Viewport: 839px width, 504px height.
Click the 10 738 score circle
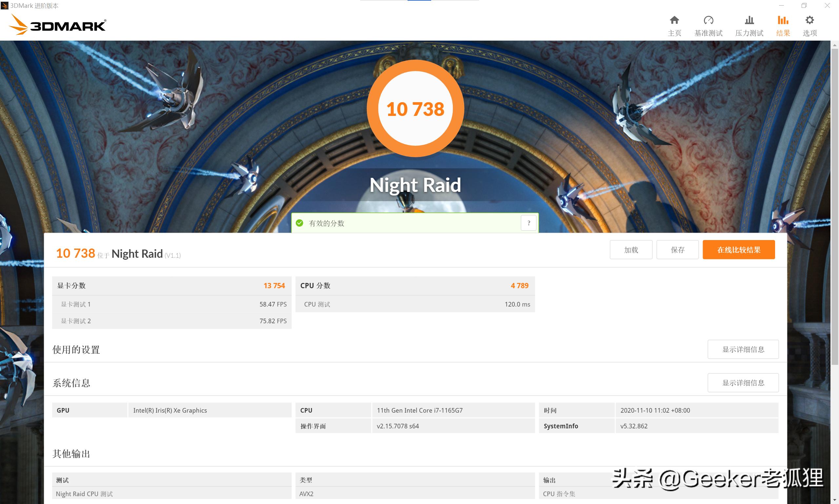(x=415, y=109)
